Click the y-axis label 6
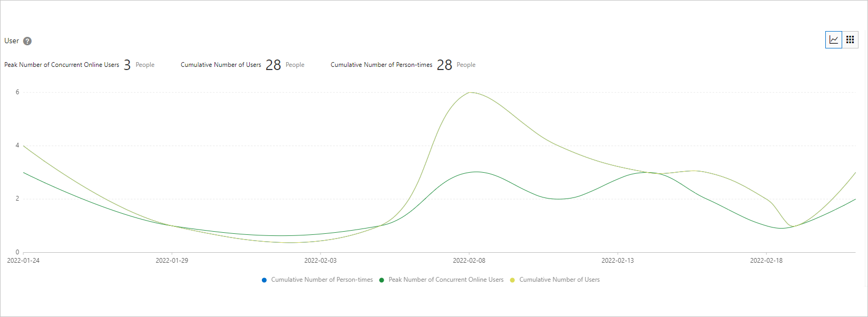868x317 pixels. pyautogui.click(x=17, y=92)
